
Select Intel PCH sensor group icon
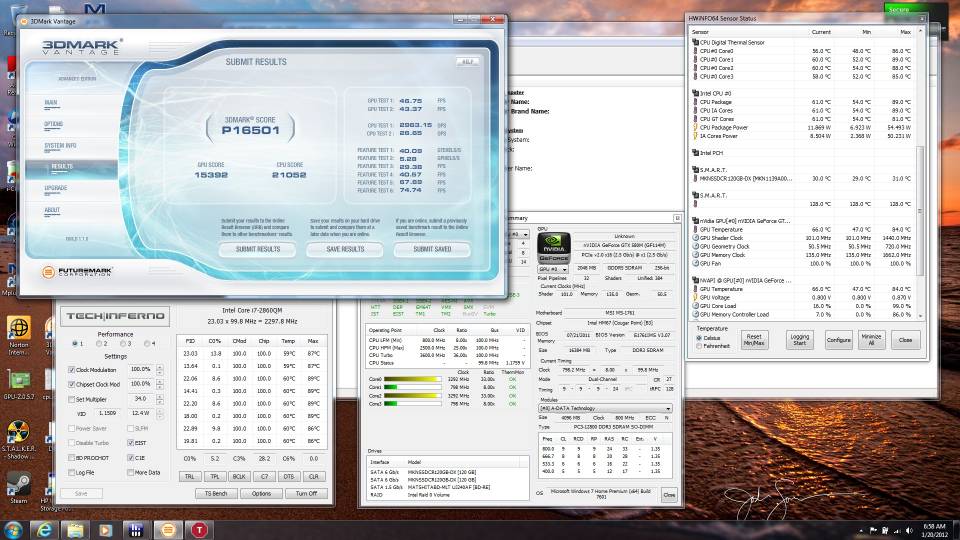696,152
